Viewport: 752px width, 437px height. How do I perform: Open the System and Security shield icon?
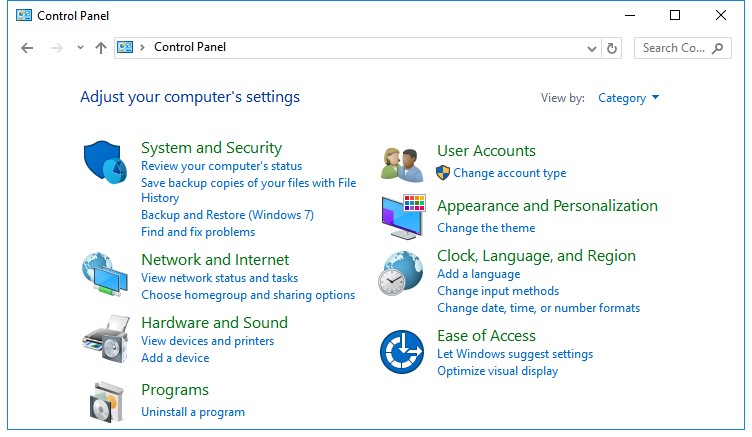[x=105, y=162]
